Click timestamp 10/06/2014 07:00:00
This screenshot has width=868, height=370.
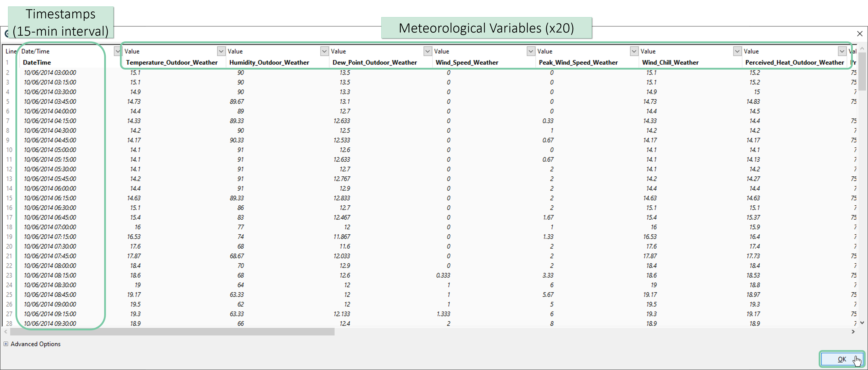click(x=50, y=227)
